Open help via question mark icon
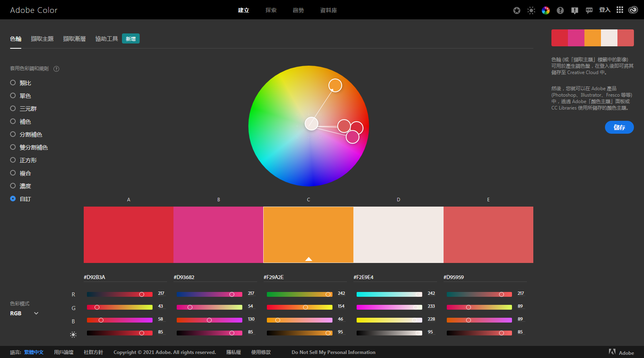Viewport: 644px width, 358px height. pos(560,10)
